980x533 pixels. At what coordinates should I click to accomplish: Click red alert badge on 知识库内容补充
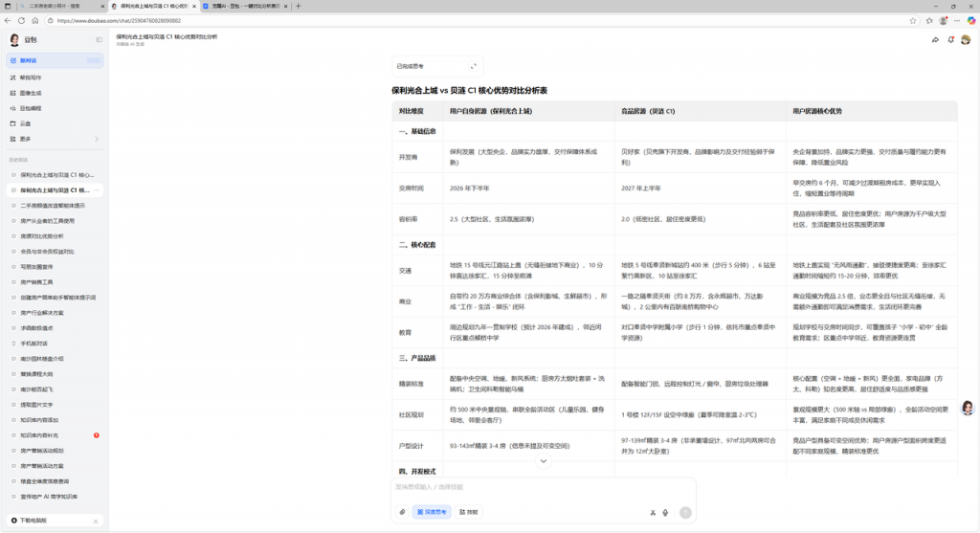pos(97,434)
